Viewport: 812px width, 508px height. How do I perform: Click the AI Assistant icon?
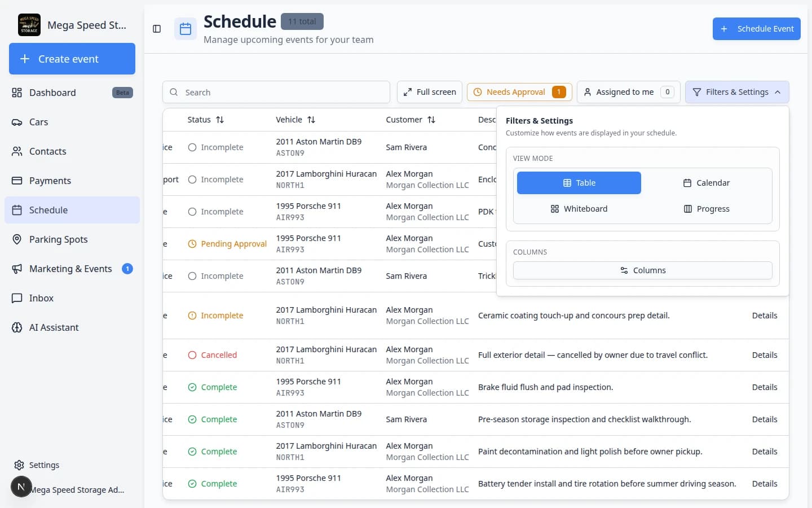click(x=17, y=327)
